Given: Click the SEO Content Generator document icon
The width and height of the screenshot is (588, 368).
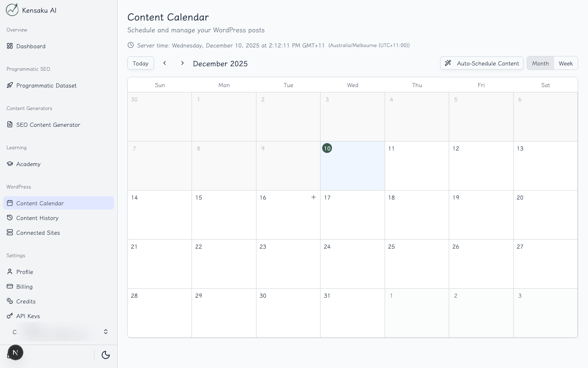Looking at the screenshot, I should click(10, 124).
